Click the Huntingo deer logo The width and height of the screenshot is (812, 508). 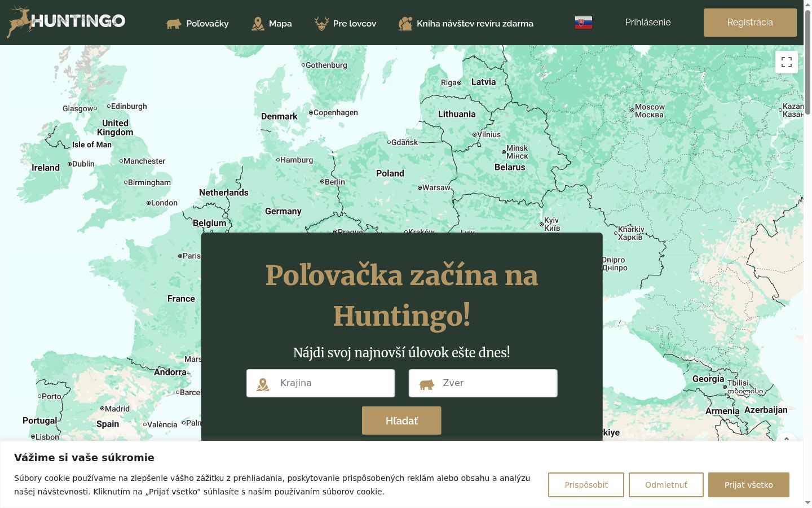66,22
